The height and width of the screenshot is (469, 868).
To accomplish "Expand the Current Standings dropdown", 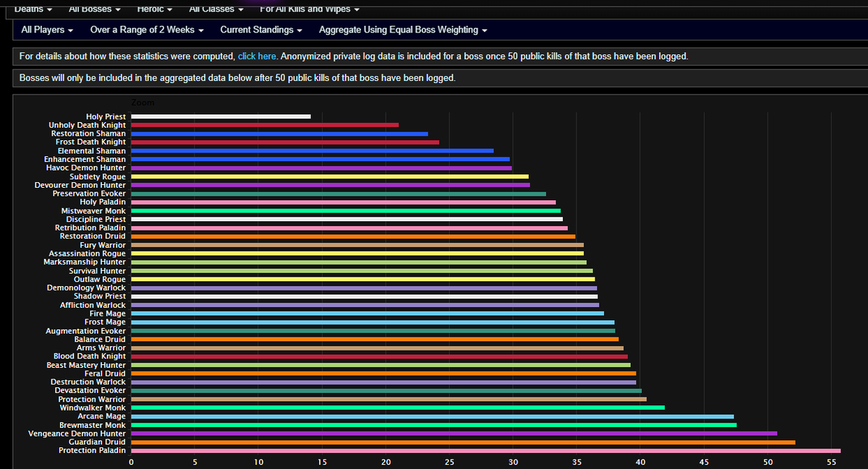I will 260,30.
